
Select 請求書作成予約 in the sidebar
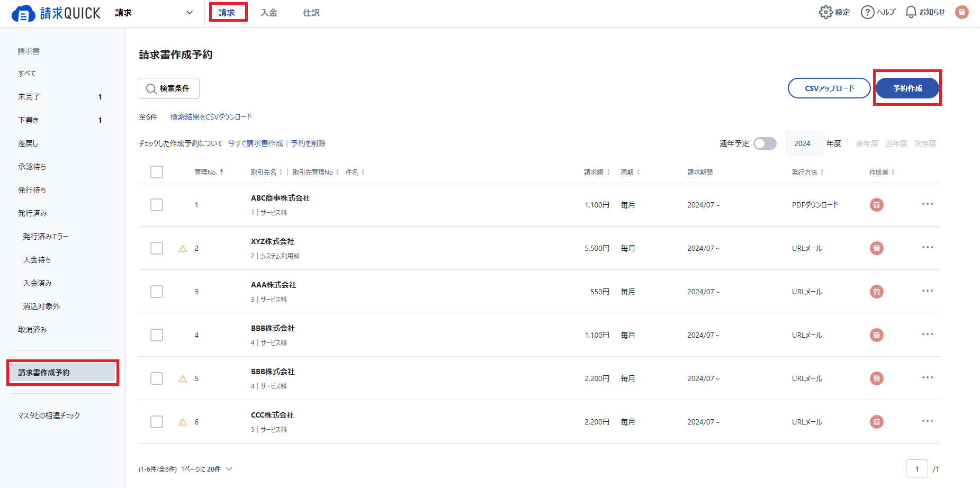pyautogui.click(x=62, y=373)
